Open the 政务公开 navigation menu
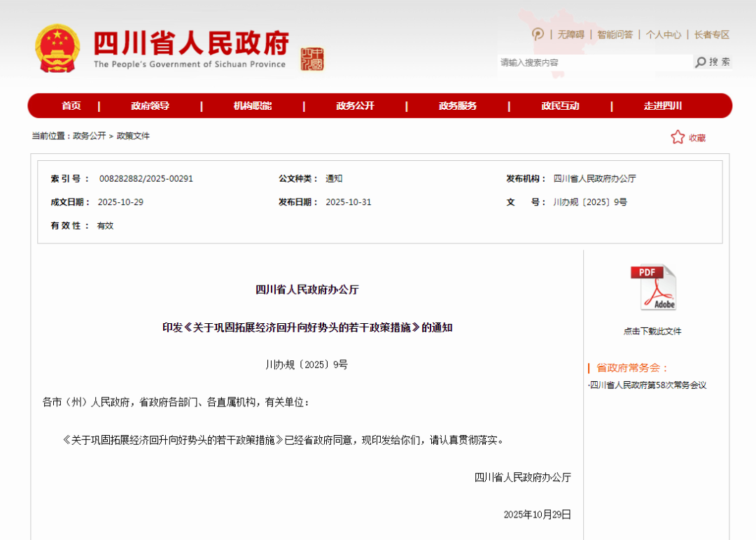This screenshot has height=540, width=756. pyautogui.click(x=355, y=106)
